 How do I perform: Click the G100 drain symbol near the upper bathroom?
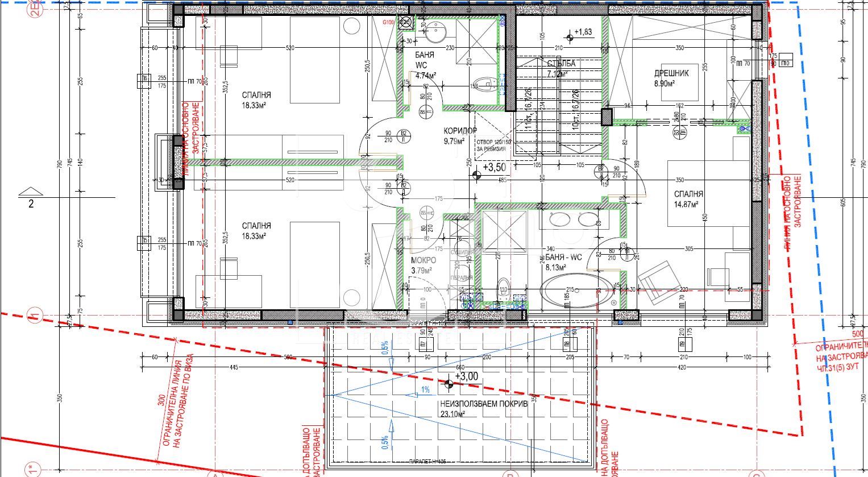(x=405, y=23)
